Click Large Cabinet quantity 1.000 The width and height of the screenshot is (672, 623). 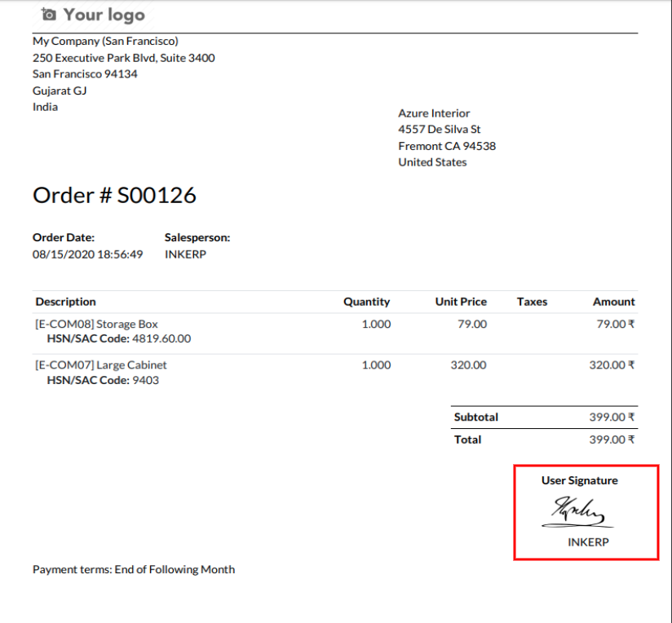376,365
